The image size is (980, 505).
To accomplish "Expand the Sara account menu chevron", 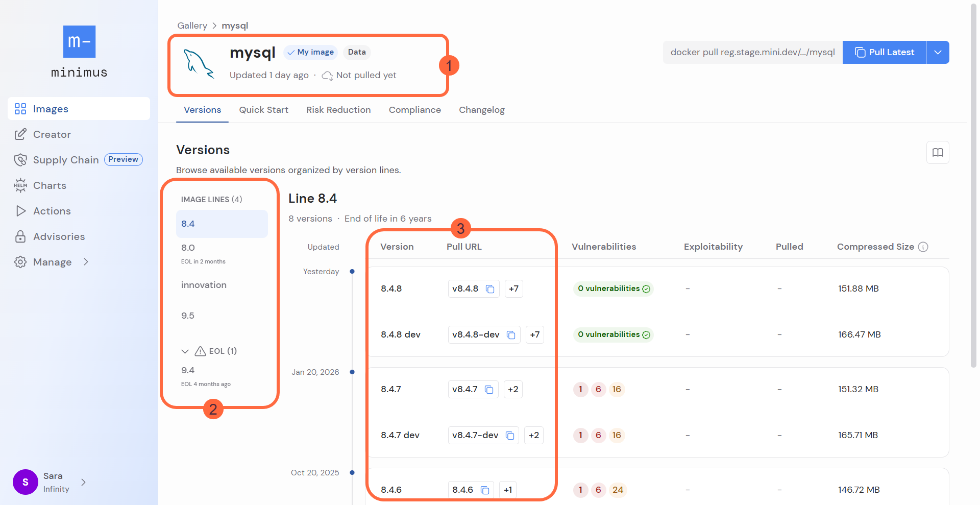I will (x=84, y=482).
